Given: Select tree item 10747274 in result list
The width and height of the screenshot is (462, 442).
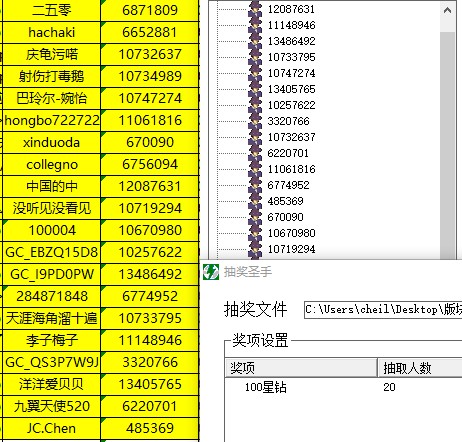Looking at the screenshot, I should coord(291,73).
